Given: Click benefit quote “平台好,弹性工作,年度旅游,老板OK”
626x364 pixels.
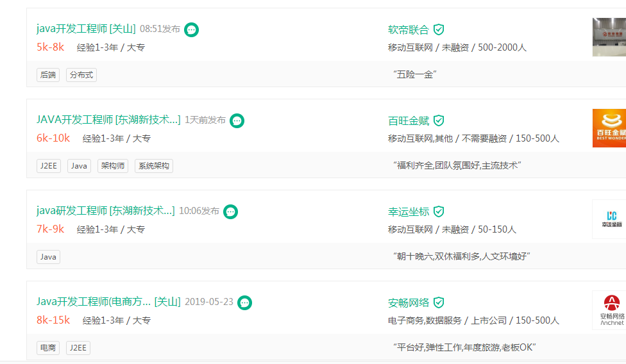Looking at the screenshot, I should point(464,347).
